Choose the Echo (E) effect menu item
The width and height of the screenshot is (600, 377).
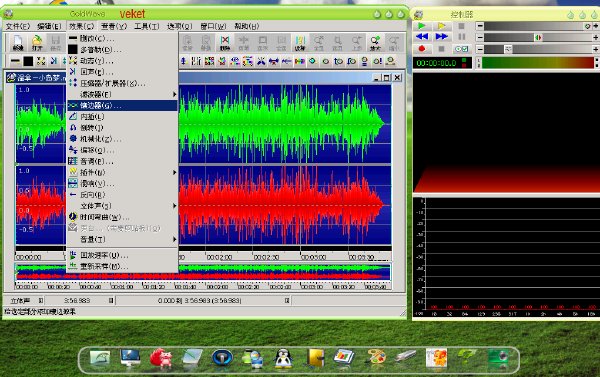pos(122,72)
